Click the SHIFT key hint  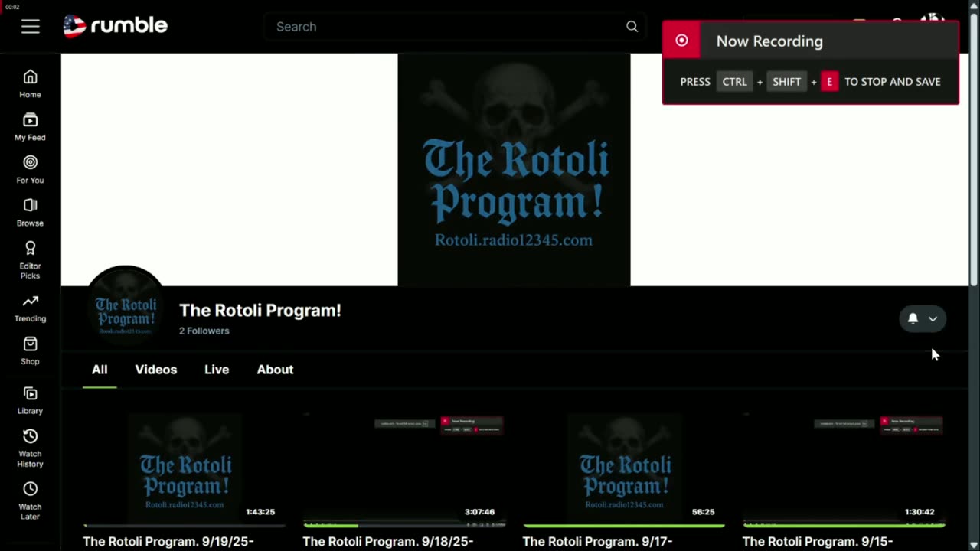coord(786,82)
